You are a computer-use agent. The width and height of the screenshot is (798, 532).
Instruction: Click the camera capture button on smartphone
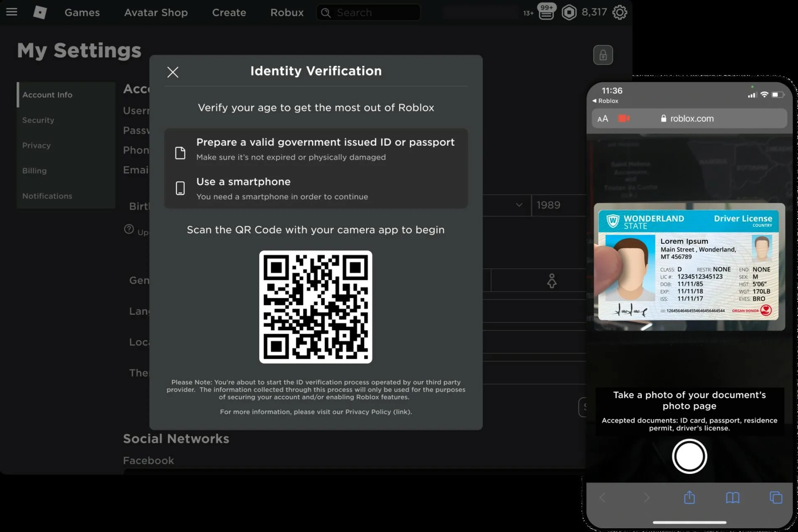click(x=689, y=456)
